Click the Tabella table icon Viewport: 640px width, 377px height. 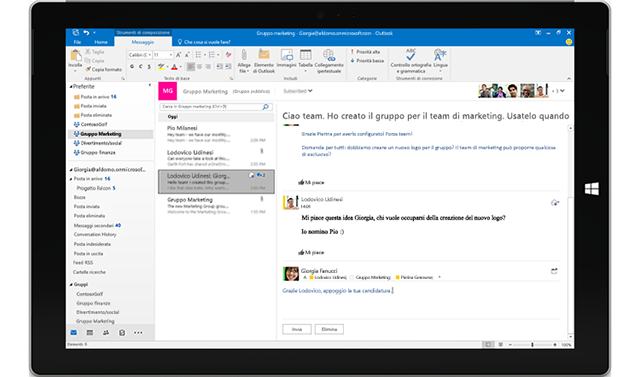[x=305, y=55]
